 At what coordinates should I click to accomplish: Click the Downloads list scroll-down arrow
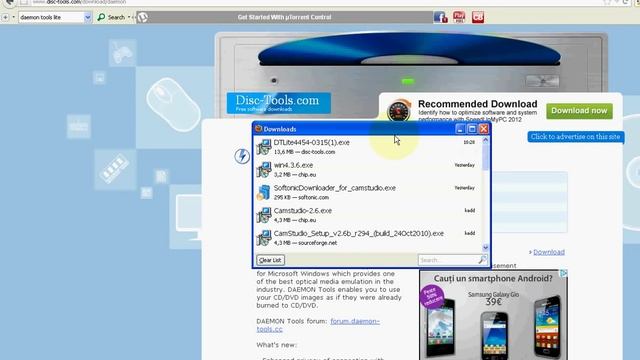(485, 247)
